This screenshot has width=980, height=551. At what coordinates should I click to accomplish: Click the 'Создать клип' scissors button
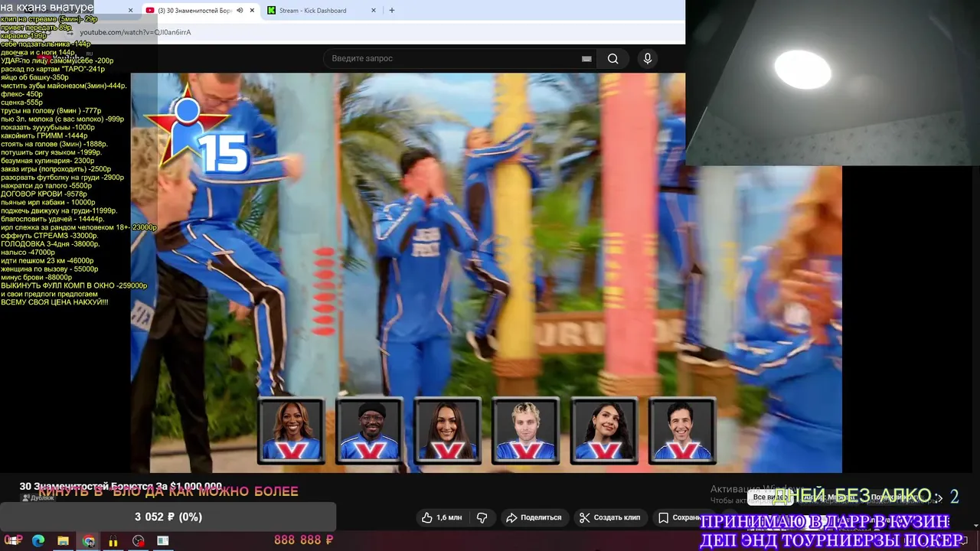(x=609, y=518)
